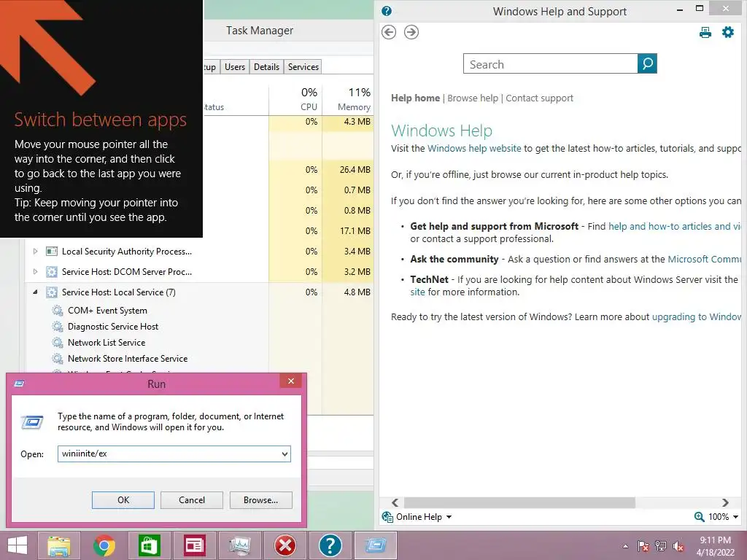Open the Browse help link
The image size is (747, 560).
(x=473, y=98)
